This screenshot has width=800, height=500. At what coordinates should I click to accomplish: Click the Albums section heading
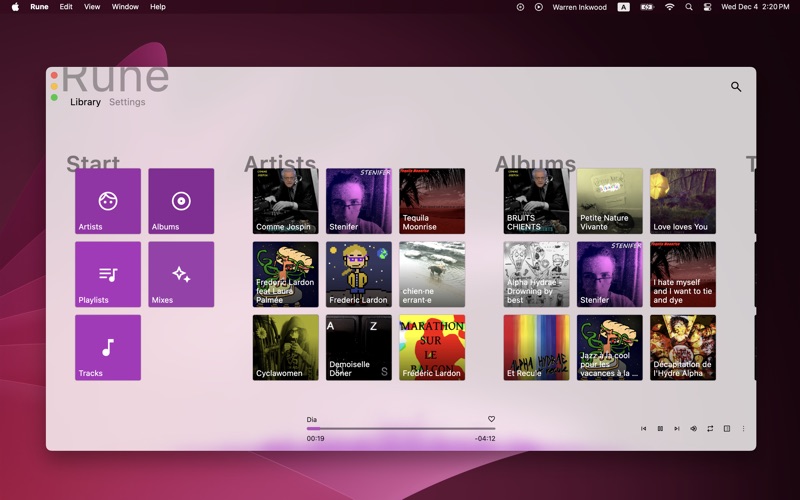click(x=535, y=162)
